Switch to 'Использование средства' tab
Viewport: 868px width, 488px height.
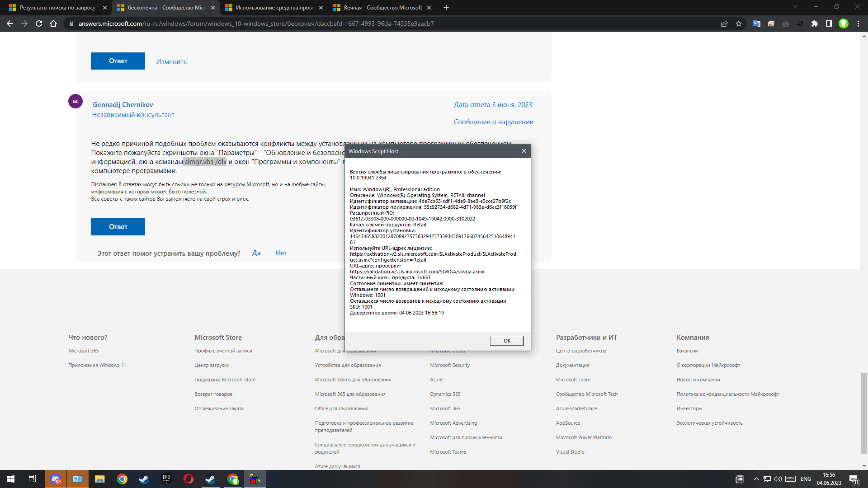(274, 8)
